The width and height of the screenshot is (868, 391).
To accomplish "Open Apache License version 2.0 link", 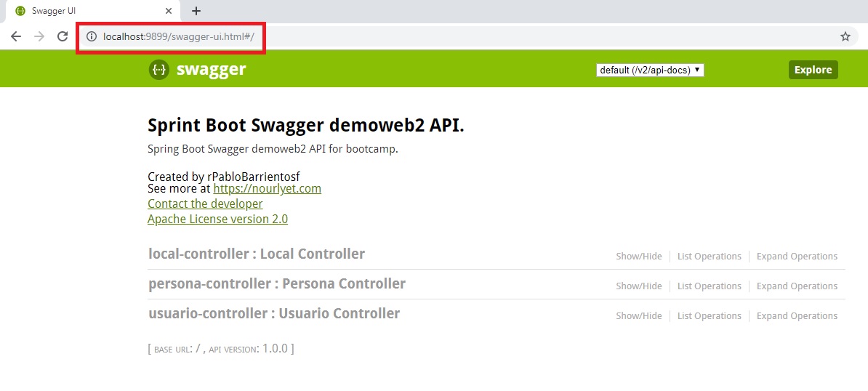I will 217,219.
